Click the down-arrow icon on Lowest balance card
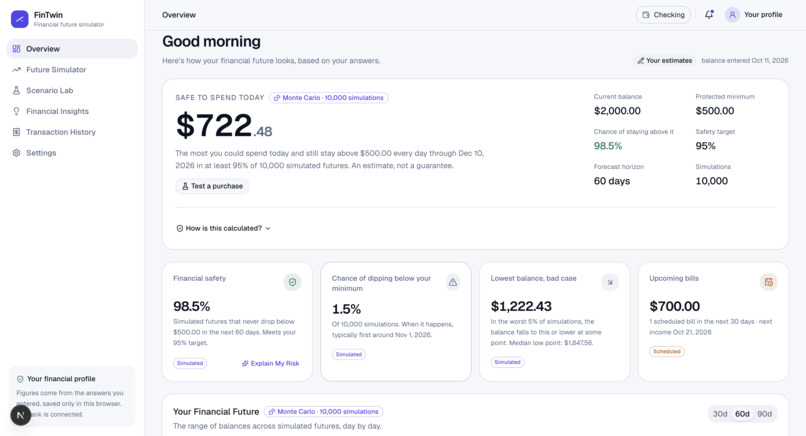Image resolution: width=806 pixels, height=436 pixels. (610, 282)
